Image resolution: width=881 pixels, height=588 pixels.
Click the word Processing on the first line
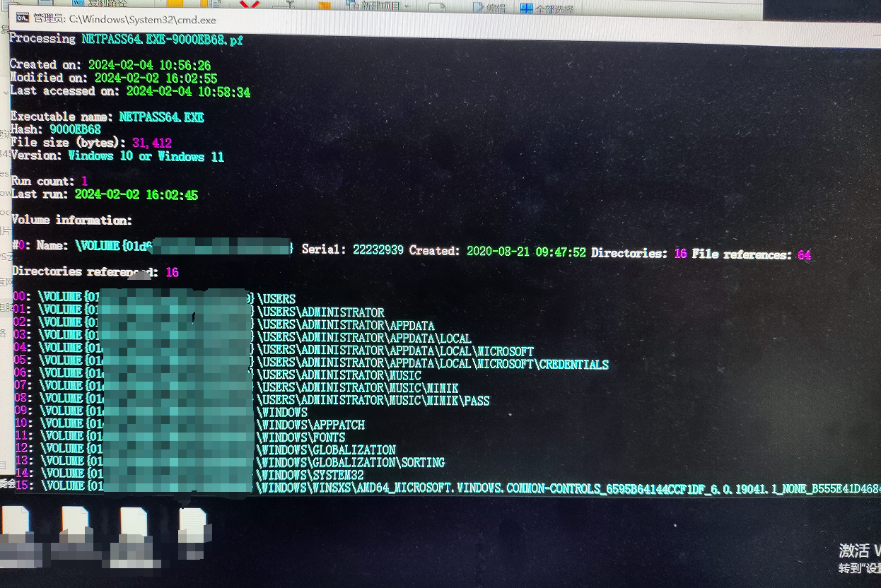point(42,39)
